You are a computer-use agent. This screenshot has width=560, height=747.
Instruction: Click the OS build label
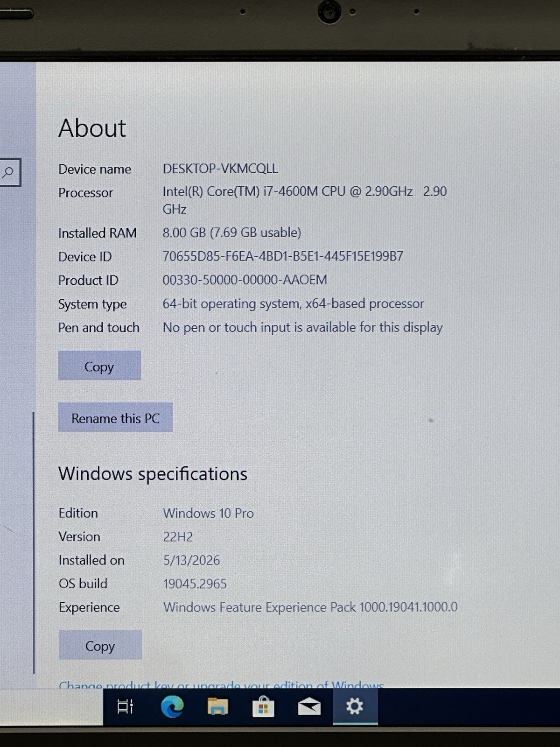coord(83,584)
